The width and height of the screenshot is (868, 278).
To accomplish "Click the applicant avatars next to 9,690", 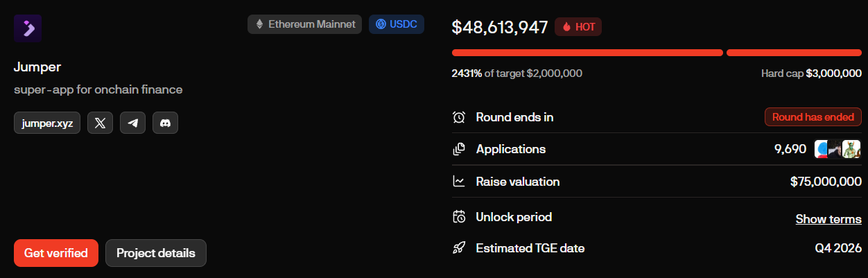I will (837, 149).
